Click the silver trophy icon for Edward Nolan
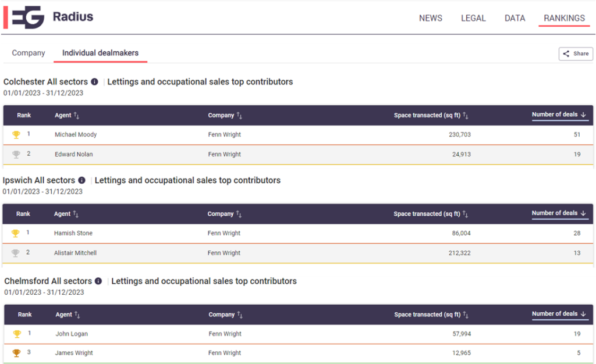596x364 pixels. coord(16,155)
